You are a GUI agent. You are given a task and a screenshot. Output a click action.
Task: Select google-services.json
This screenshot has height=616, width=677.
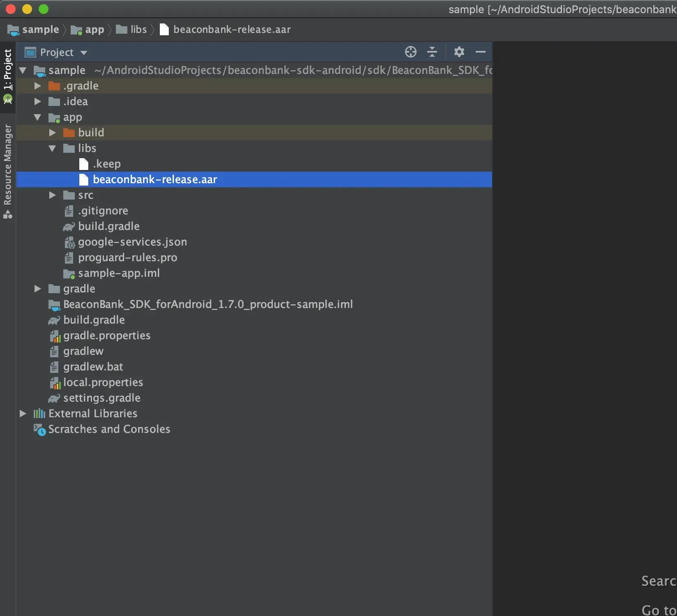(x=132, y=242)
